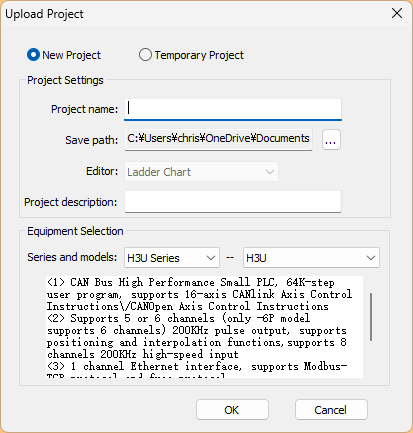Click the Project Settings group heading
The height and width of the screenshot is (433, 413).
(65, 80)
